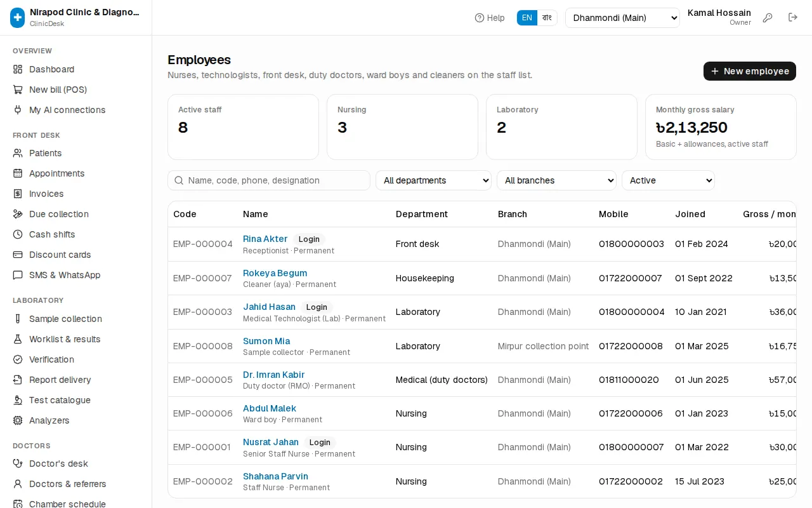812x508 pixels.
Task: Click the Analyzers chip icon
Action: pos(18,420)
